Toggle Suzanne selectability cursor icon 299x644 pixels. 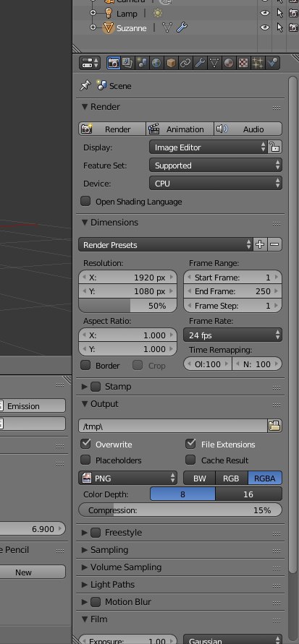279,27
